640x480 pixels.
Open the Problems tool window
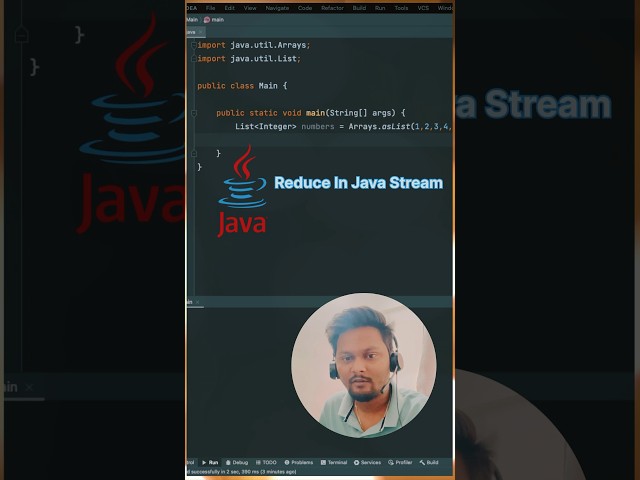pos(298,462)
